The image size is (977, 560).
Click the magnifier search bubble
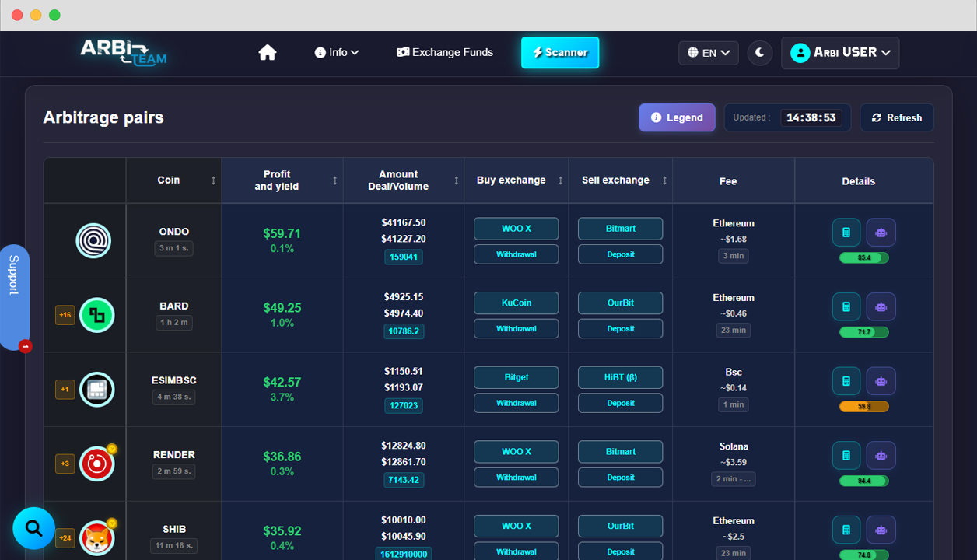click(33, 528)
